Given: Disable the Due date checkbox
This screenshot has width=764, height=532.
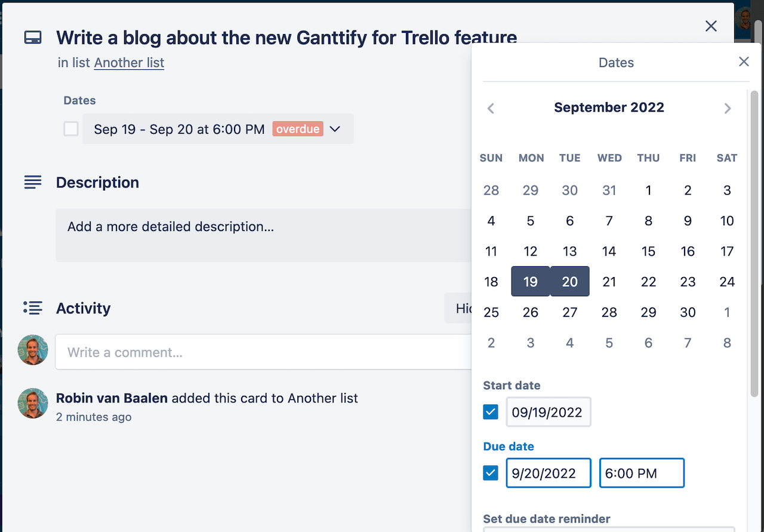Looking at the screenshot, I should (x=491, y=472).
